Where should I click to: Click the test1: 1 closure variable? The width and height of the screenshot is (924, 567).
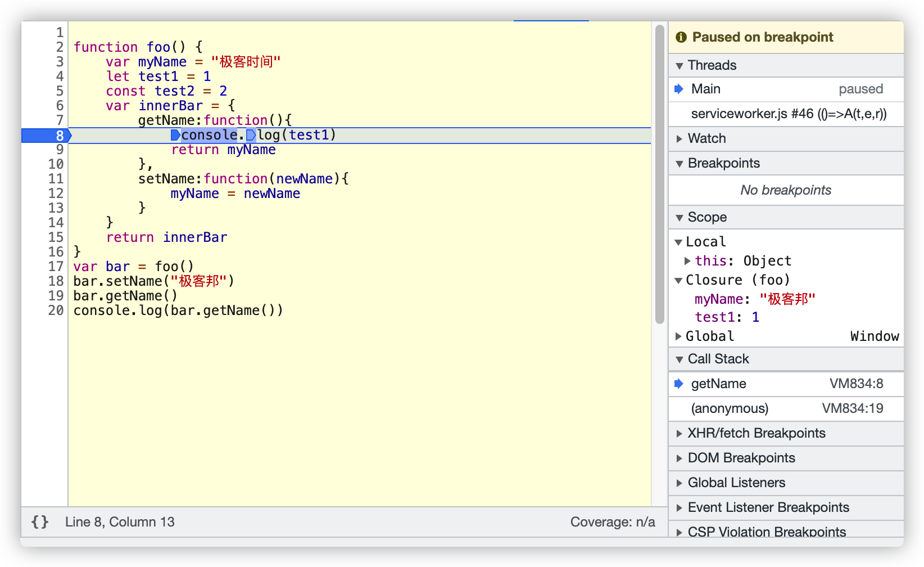(x=727, y=317)
